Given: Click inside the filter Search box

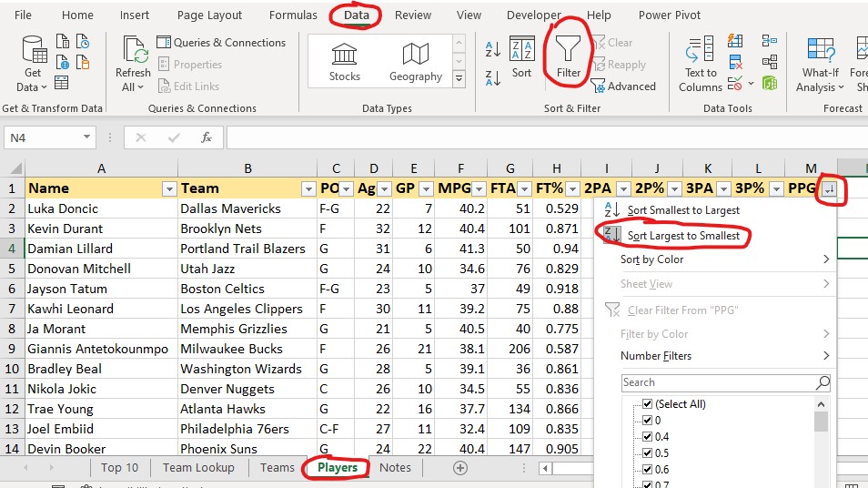Looking at the screenshot, I should click(x=718, y=382).
